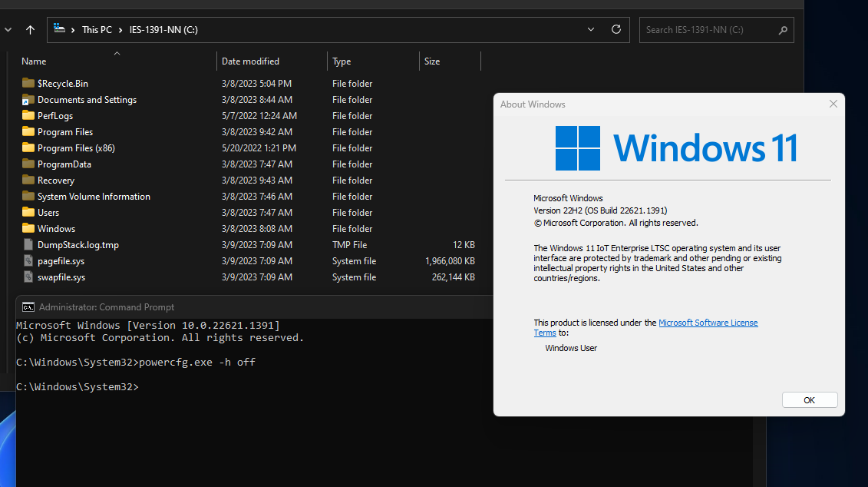Image resolution: width=868 pixels, height=487 pixels.
Task: Select This PC in the address breadcrumb
Action: pos(97,30)
